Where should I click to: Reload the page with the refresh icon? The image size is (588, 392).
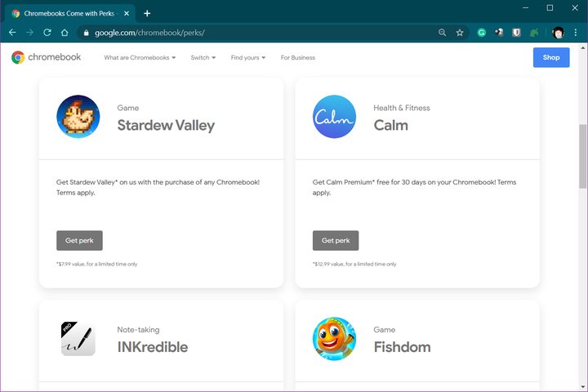click(47, 33)
